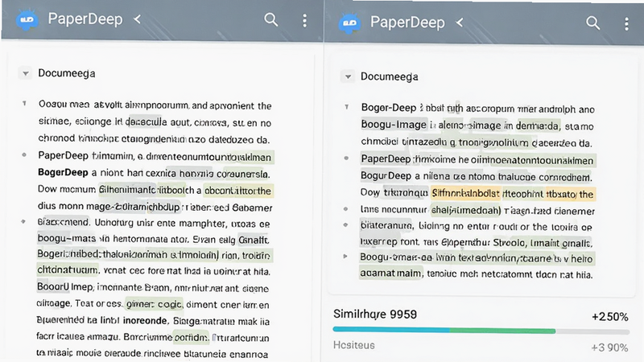Open the more options menu in the left pane
The height and width of the screenshot is (362, 644).
304,20
